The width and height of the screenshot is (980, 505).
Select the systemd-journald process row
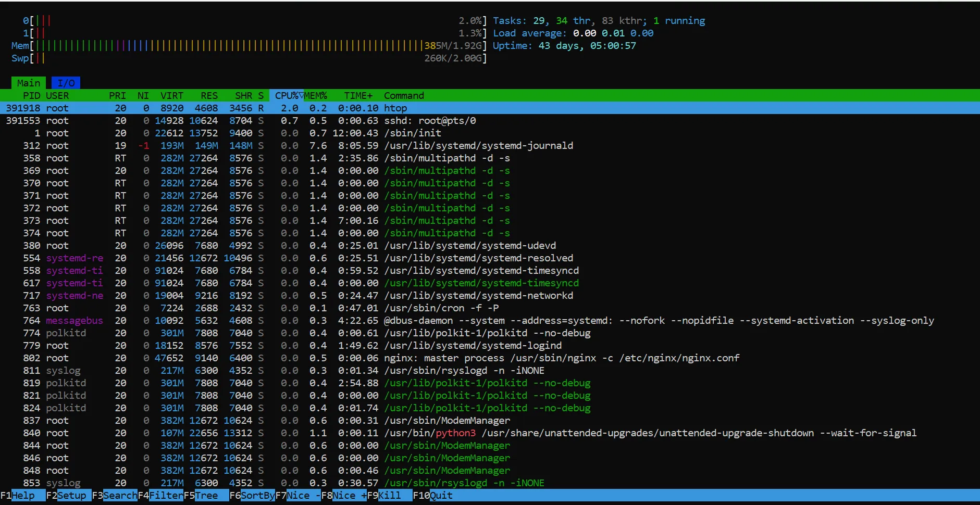[478, 146]
